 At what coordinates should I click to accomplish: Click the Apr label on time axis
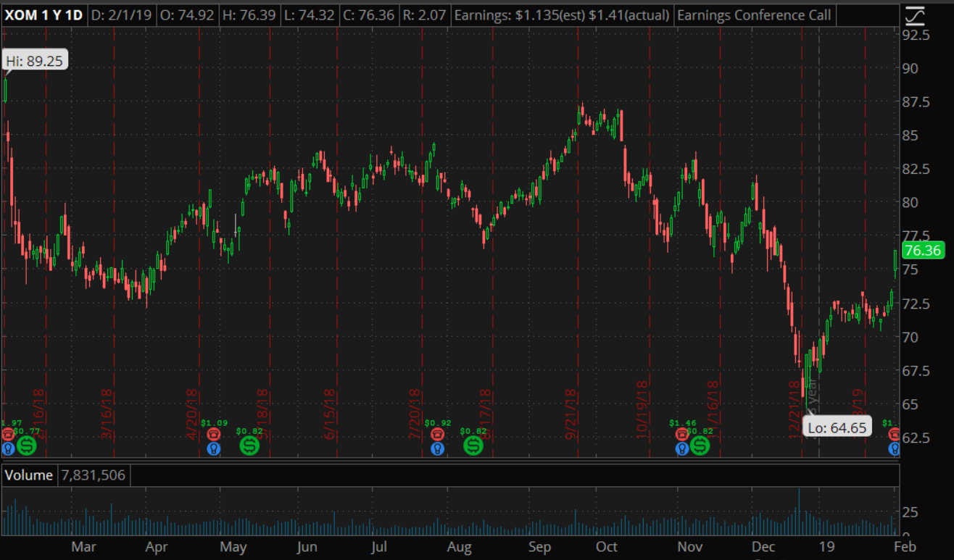pos(157,547)
